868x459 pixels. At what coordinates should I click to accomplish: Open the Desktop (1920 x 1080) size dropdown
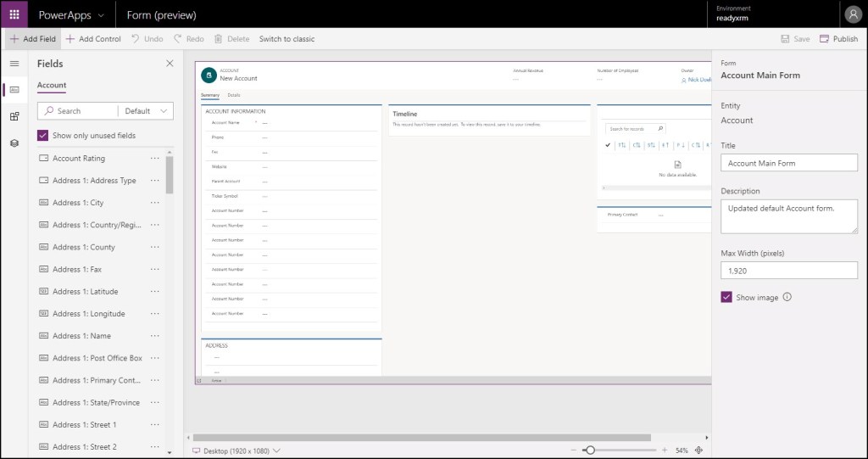pyautogui.click(x=237, y=451)
